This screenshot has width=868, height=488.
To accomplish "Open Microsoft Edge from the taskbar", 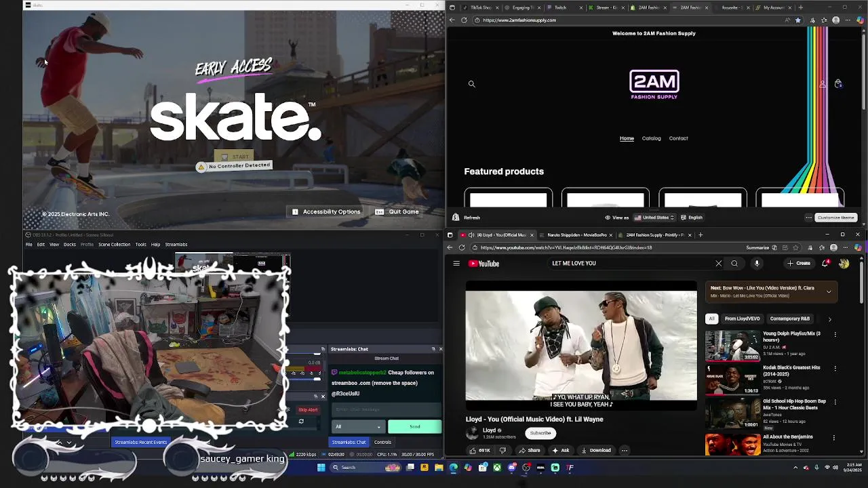I will coord(453,468).
